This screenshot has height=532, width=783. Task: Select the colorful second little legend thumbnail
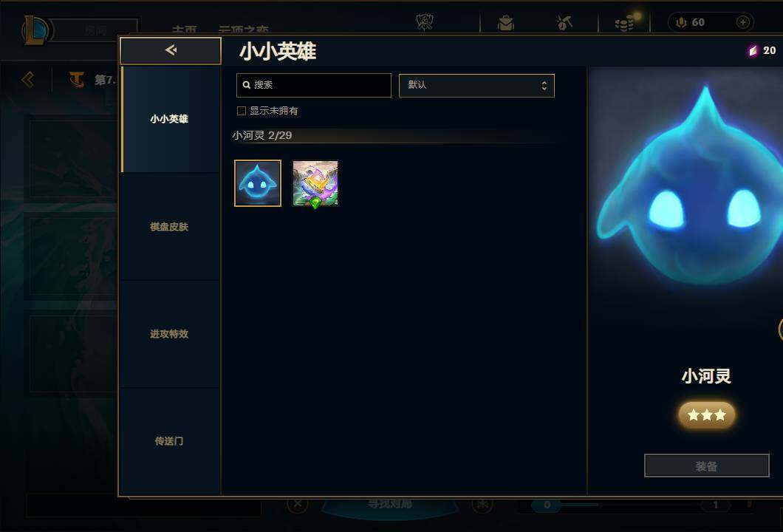pos(315,184)
